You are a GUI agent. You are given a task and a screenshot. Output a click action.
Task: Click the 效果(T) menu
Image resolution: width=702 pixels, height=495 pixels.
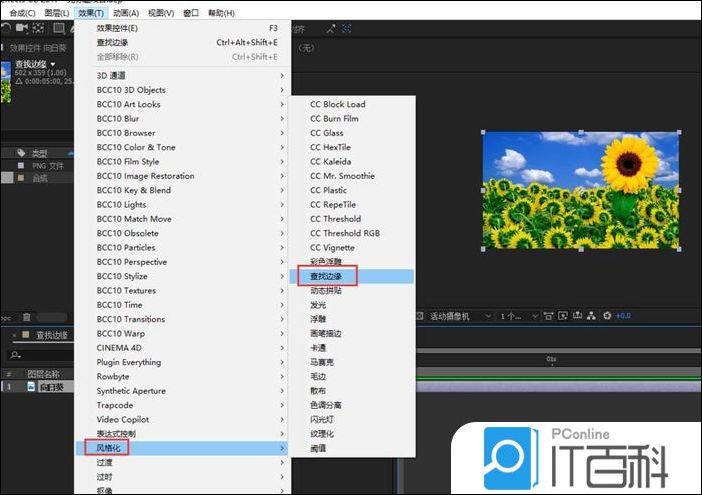[x=91, y=13]
